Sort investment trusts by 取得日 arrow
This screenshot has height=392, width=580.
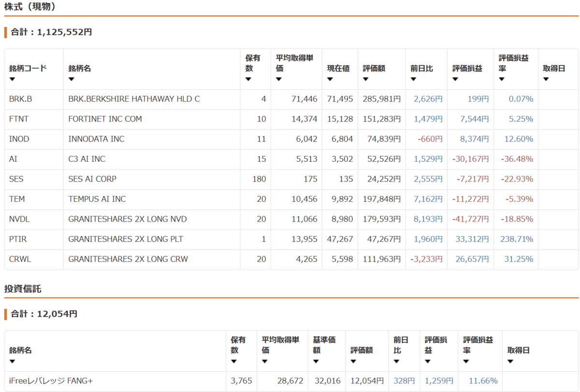pos(510,362)
